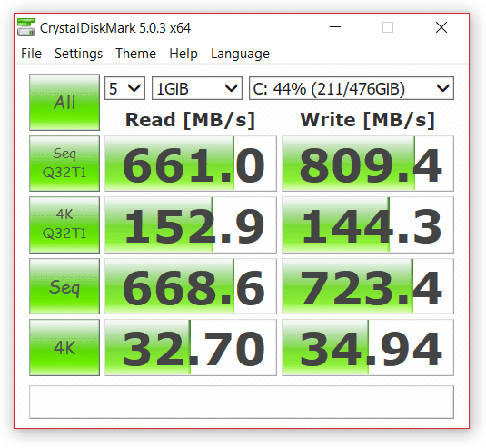Image resolution: width=486 pixels, height=448 pixels.
Task: Open the Settings menu
Action: 78,54
